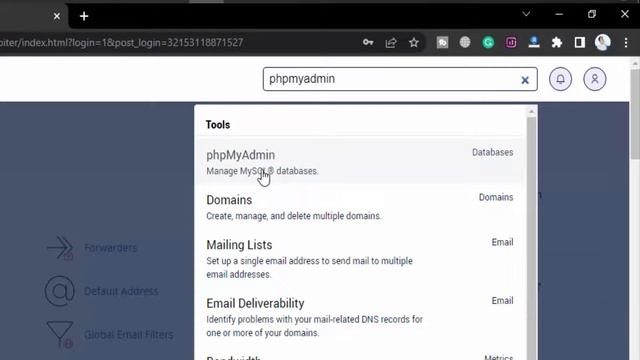
Task: Click the Default Address @ icon
Action: pyautogui.click(x=60, y=291)
